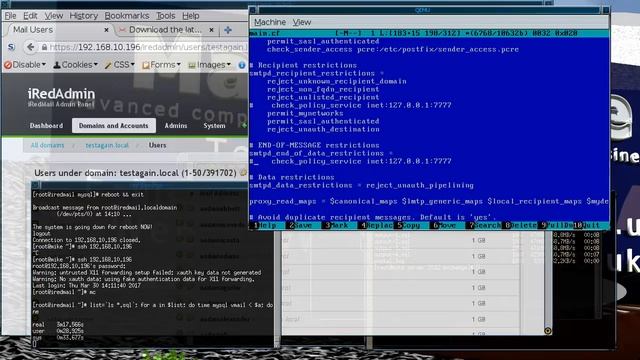Click the iRedAdmin logo heading
The height and width of the screenshot is (360, 640).
coord(61,94)
